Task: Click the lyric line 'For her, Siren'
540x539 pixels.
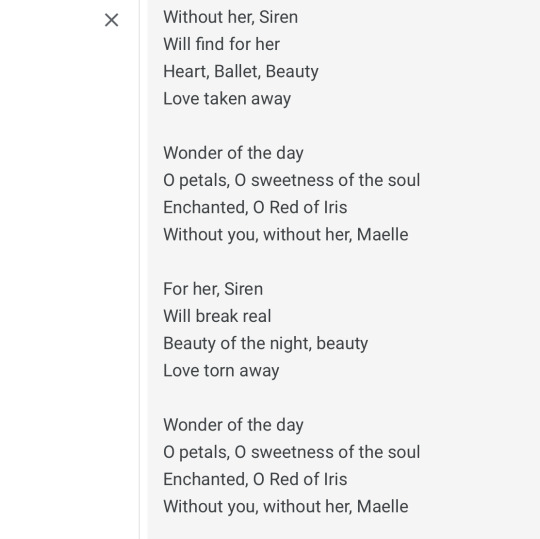Action: [213, 289]
